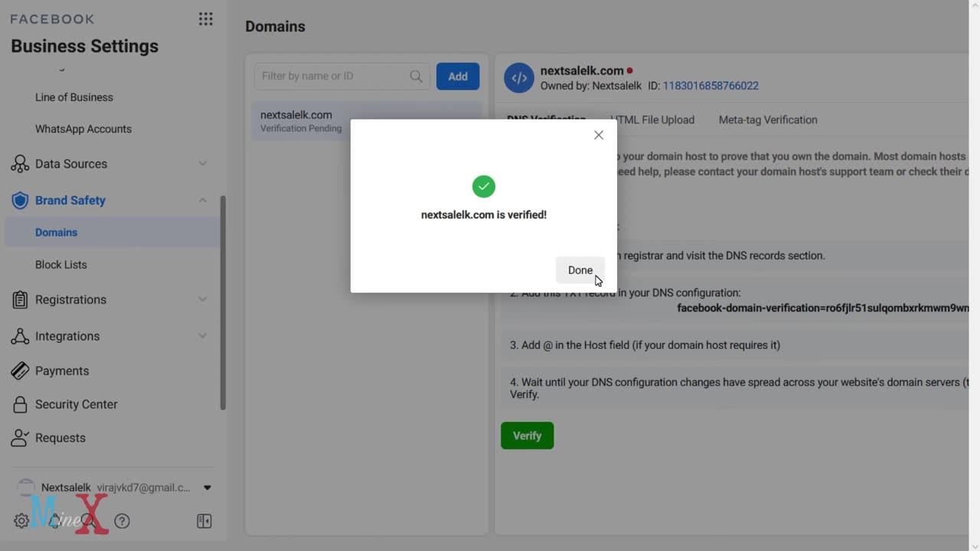Open settings gear icon at bottom
The image size is (980, 551).
click(x=21, y=521)
